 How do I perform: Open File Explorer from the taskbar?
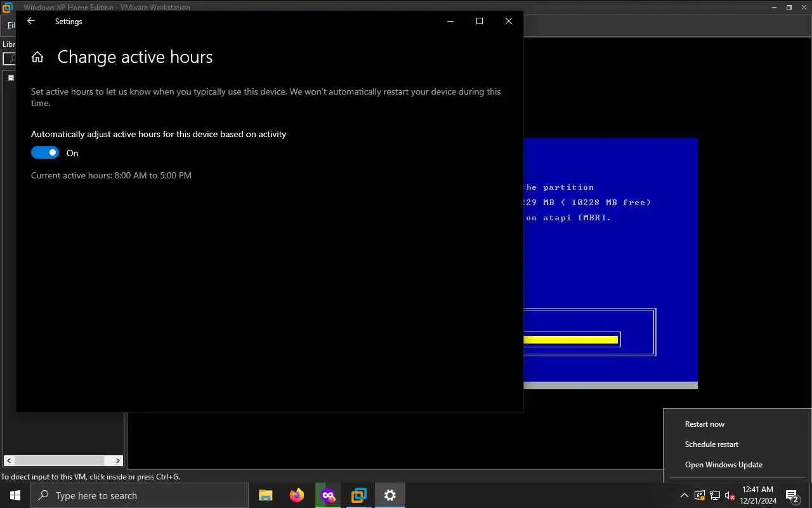pos(266,495)
